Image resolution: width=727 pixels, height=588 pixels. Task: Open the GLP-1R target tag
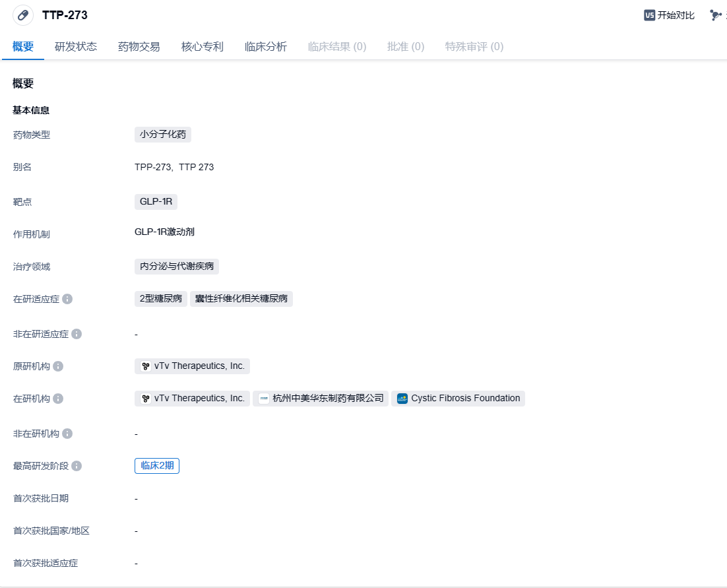point(156,201)
